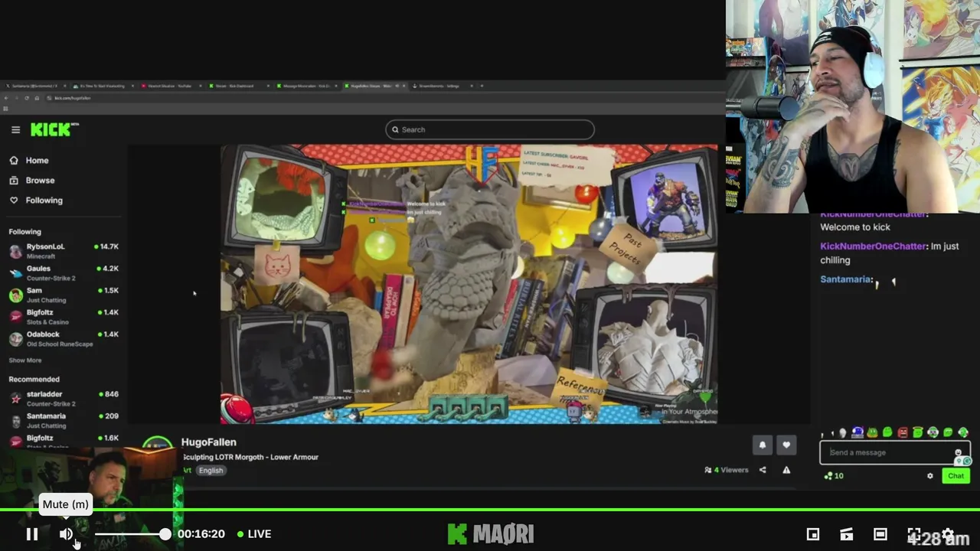980x551 pixels.
Task: Click KickNumberOneChatter username in chat
Action: (x=873, y=246)
